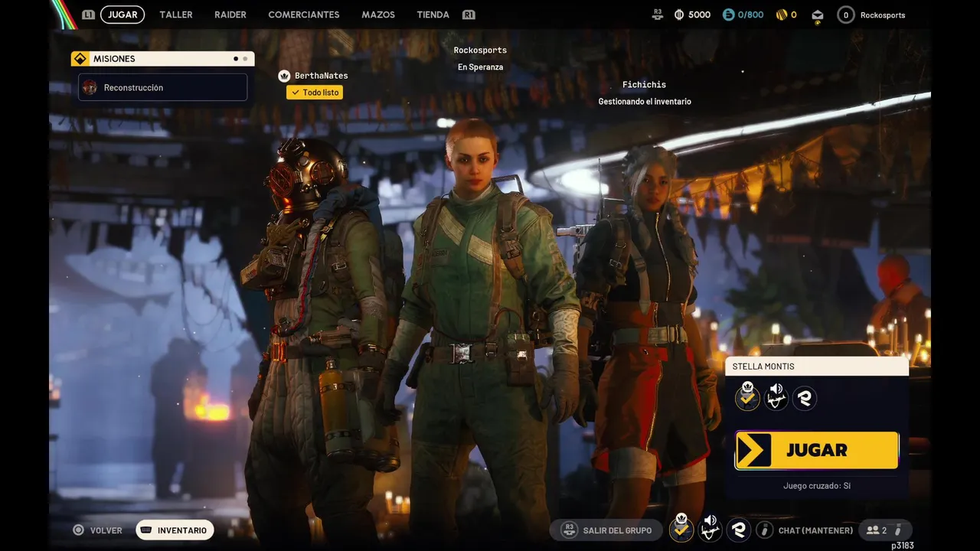Click the Rockosports name above center character
Viewport: 980px width, 551px height.
coord(480,51)
